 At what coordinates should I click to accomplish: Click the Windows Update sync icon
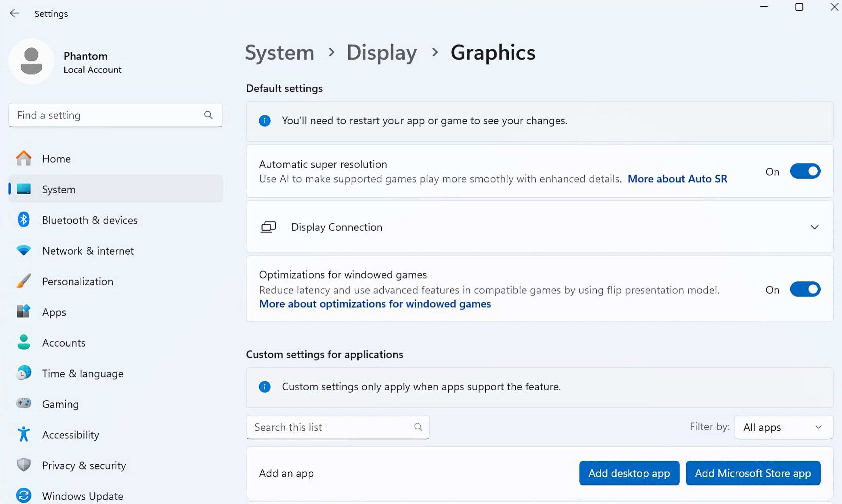click(x=23, y=496)
